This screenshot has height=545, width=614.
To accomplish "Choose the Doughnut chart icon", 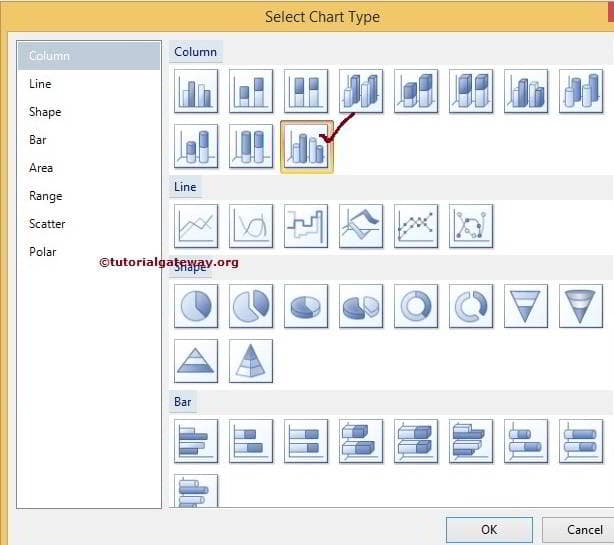I will 416,306.
